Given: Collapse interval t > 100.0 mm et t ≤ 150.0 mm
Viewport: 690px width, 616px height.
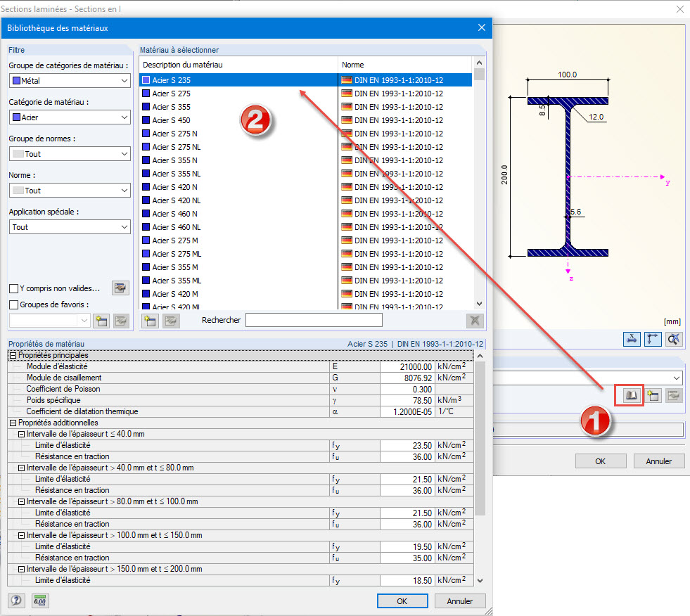Looking at the screenshot, I should 21,535.
